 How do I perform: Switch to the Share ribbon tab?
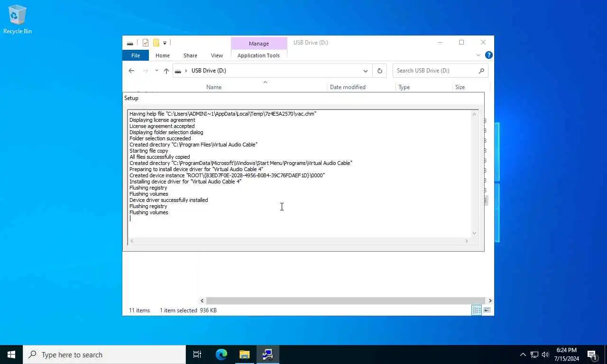tap(190, 55)
